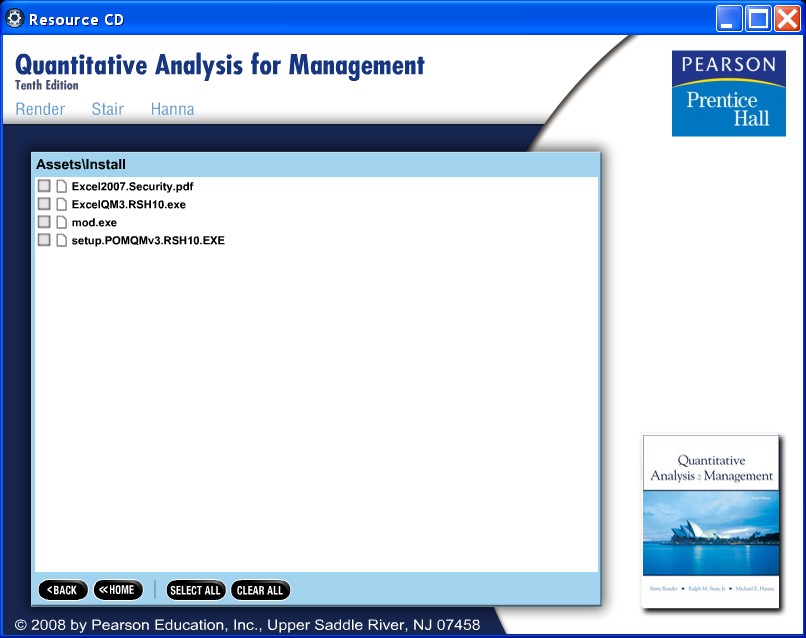Screen dimensions: 806x638
Task: Click the Render author name
Action: coord(40,109)
